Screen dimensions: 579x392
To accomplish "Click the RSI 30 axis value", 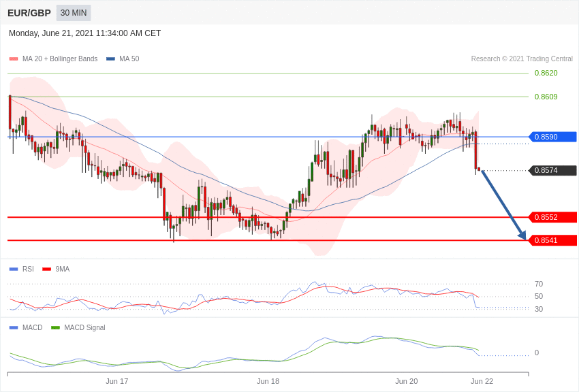I will pyautogui.click(x=539, y=309).
